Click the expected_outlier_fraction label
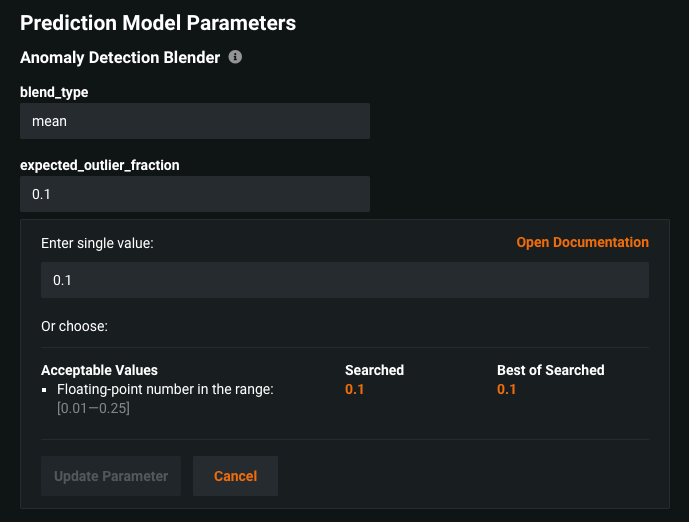689x522 pixels. pyautogui.click(x=100, y=165)
